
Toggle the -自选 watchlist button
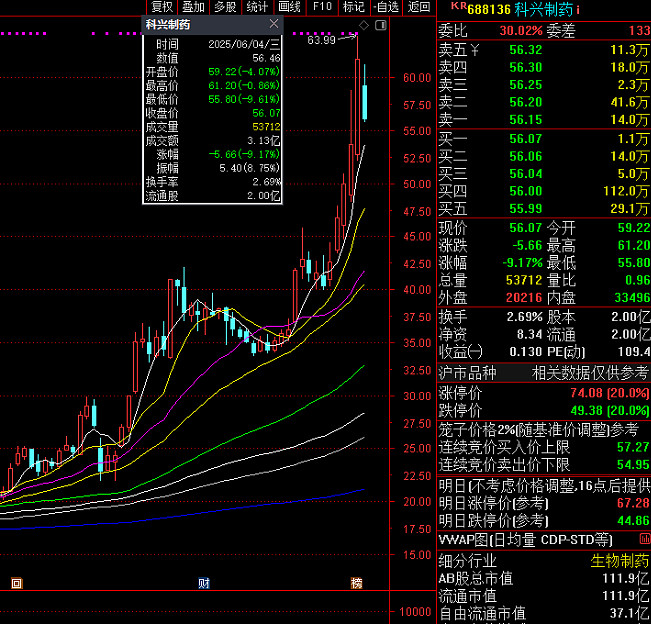click(386, 7)
